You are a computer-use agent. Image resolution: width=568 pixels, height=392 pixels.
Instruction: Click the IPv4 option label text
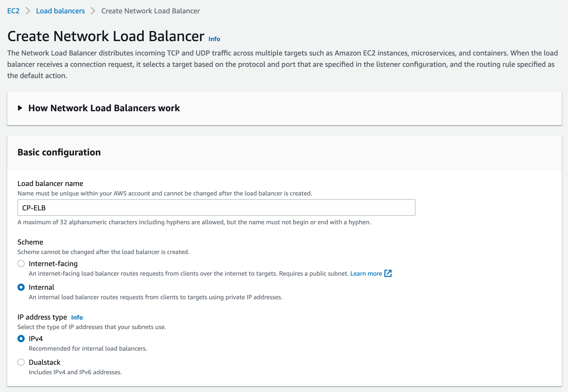click(36, 339)
